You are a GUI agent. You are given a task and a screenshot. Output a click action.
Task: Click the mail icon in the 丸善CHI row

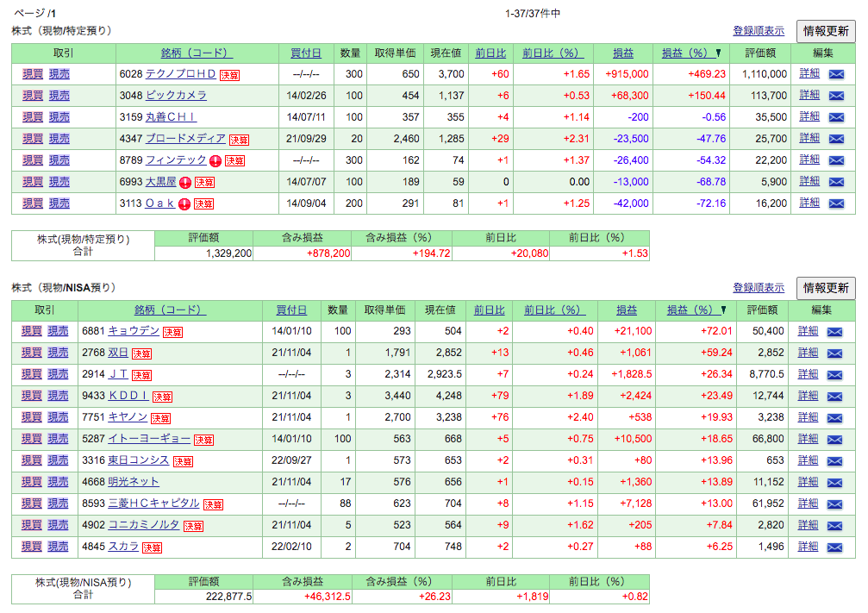click(836, 117)
